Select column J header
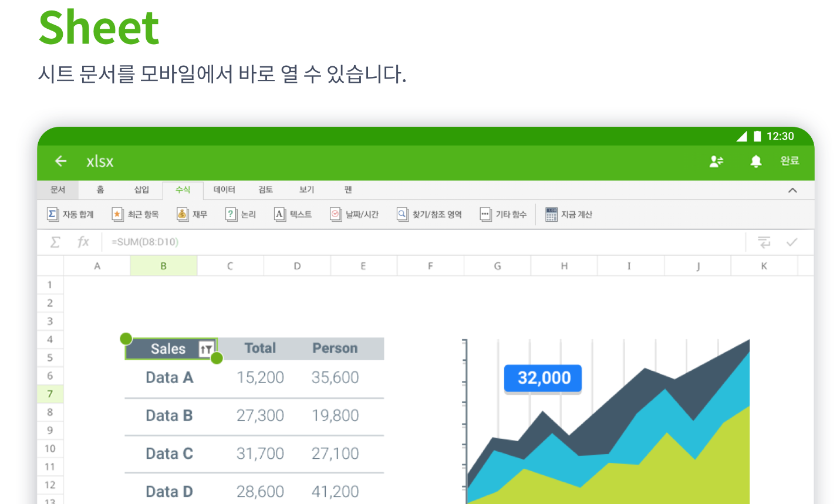Screen dimensions: 840x504 click(x=697, y=266)
